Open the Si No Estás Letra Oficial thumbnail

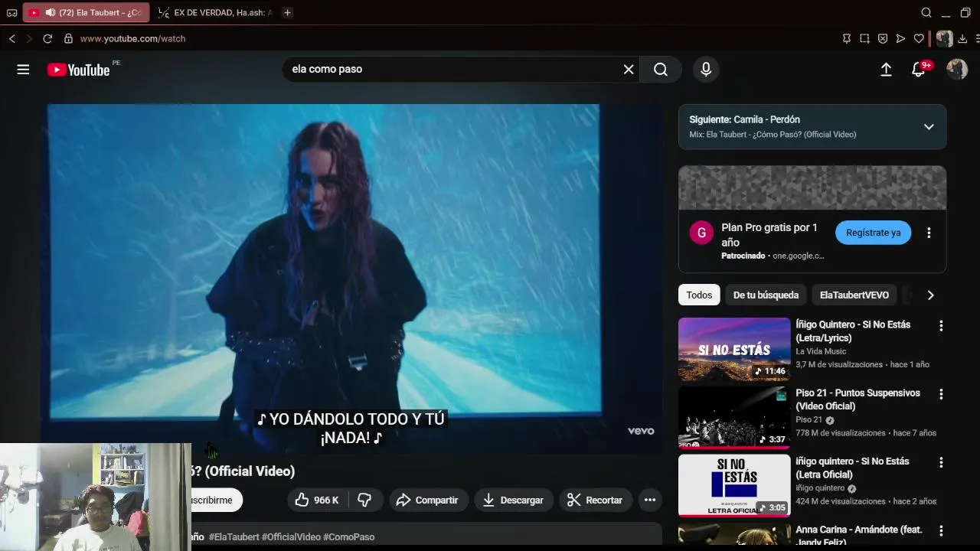tap(734, 486)
